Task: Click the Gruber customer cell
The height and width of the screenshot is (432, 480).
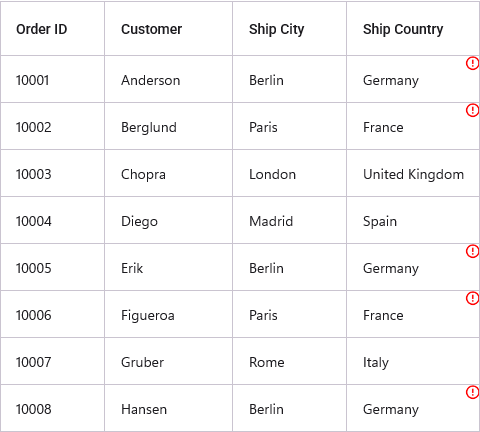Action: click(x=168, y=361)
